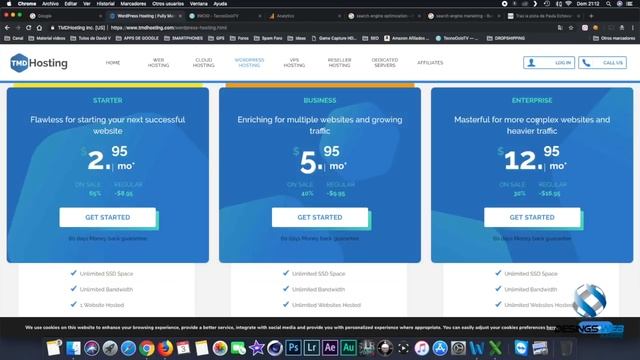Close the WordPress Hosting browser tab
The height and width of the screenshot is (360, 640).
click(x=180, y=16)
